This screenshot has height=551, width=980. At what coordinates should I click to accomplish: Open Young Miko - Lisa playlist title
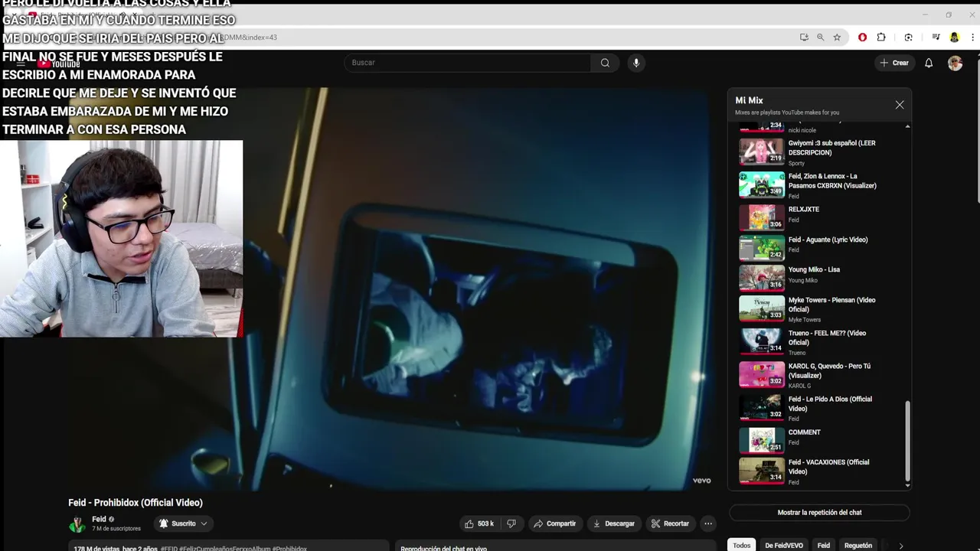(814, 270)
